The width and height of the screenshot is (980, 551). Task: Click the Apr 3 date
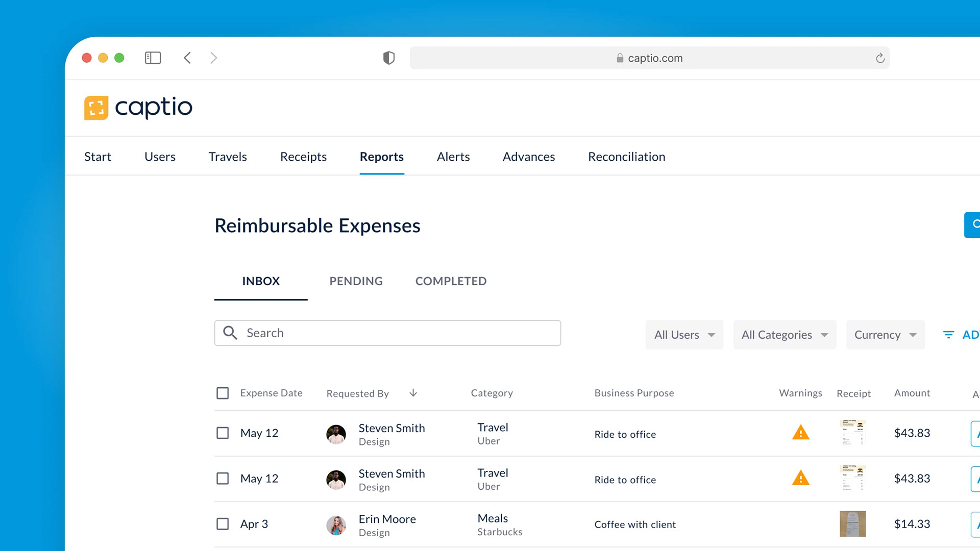(x=254, y=524)
